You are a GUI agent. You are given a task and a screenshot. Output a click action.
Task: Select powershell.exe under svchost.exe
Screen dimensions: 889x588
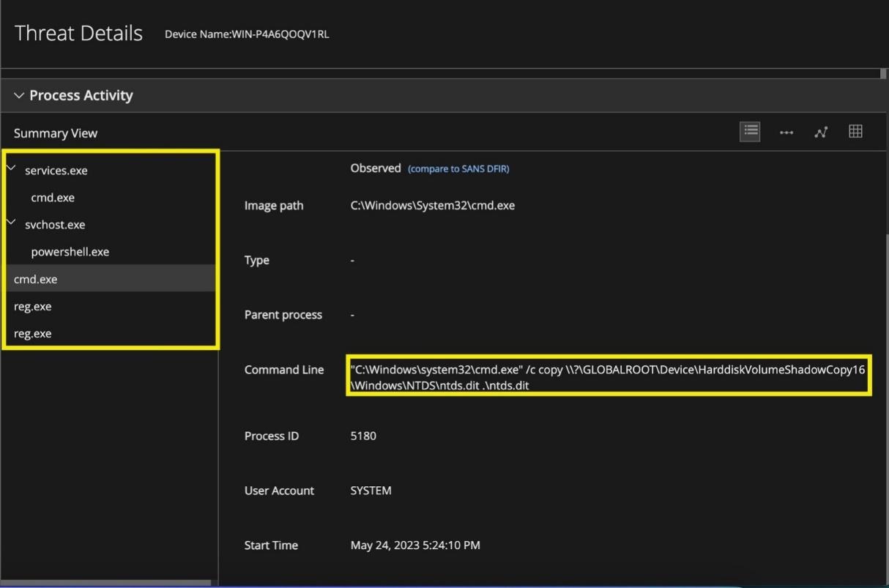point(70,252)
